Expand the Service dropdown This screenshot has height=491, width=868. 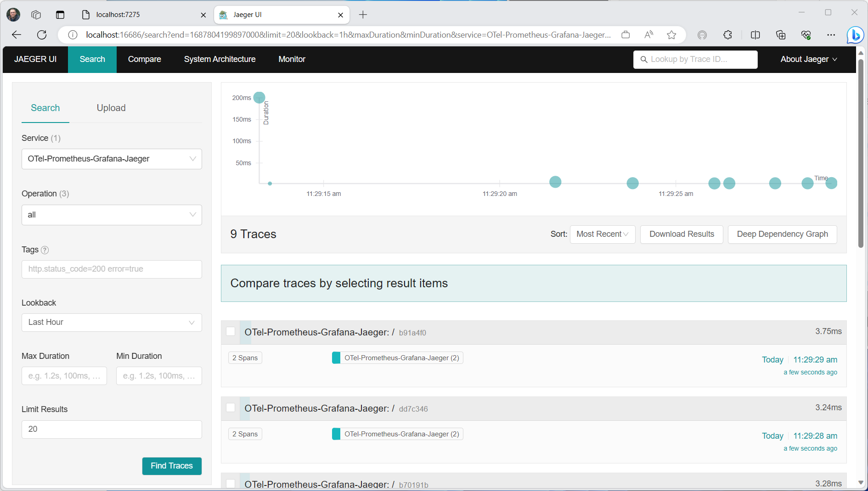(112, 159)
